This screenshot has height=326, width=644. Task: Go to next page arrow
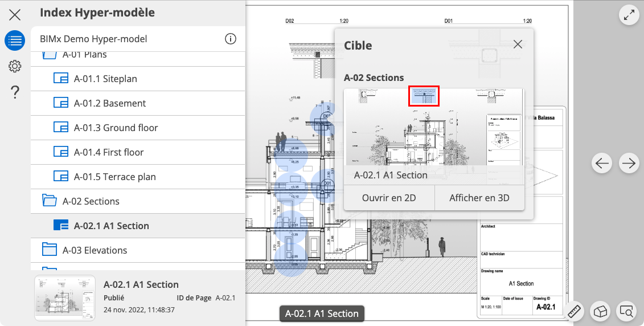629,164
